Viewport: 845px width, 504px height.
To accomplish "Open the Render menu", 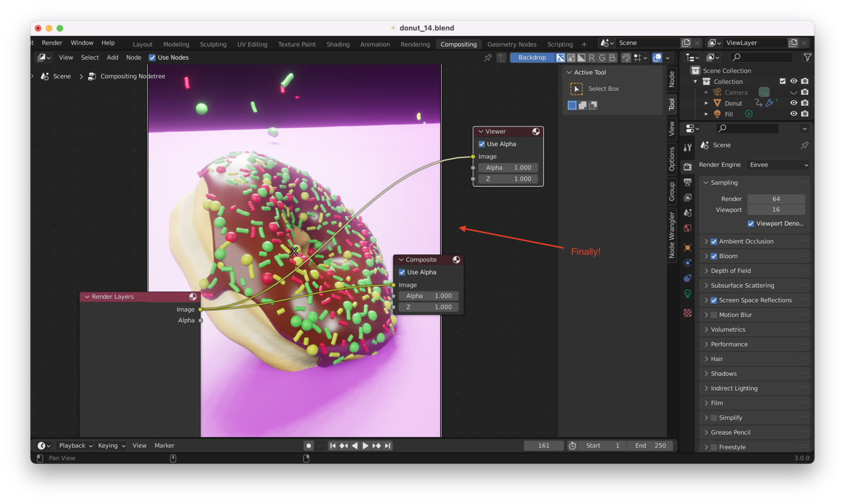I will pos(52,43).
